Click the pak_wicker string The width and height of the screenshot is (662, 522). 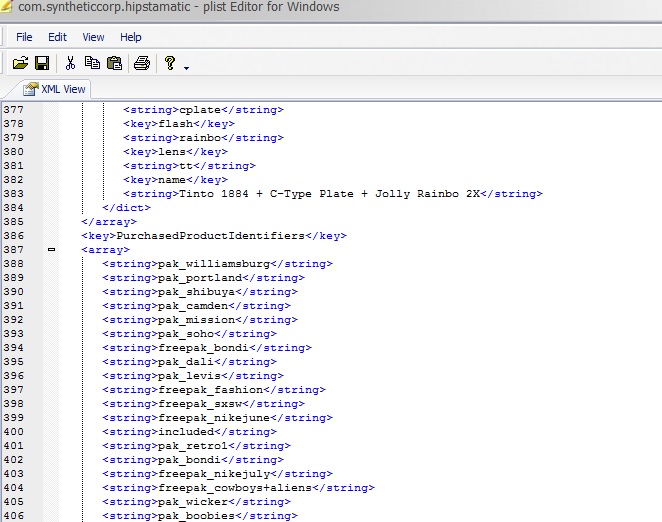coord(197,501)
